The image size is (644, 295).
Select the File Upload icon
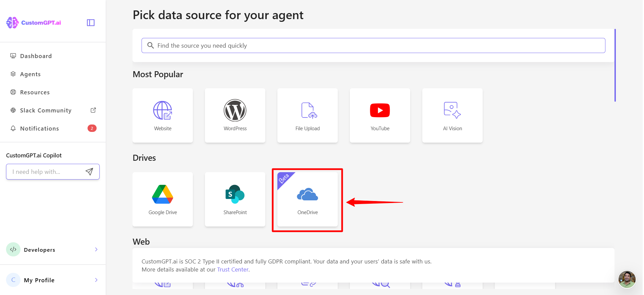tap(309, 110)
